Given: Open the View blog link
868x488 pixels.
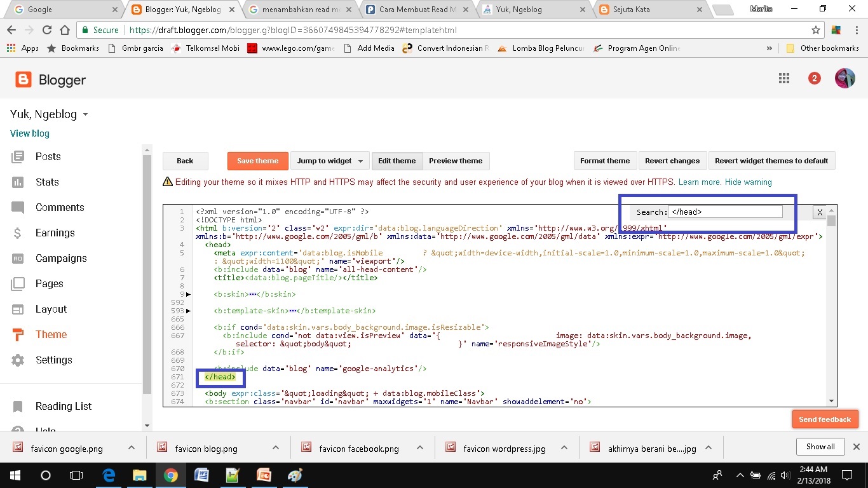Looking at the screenshot, I should click(x=29, y=133).
